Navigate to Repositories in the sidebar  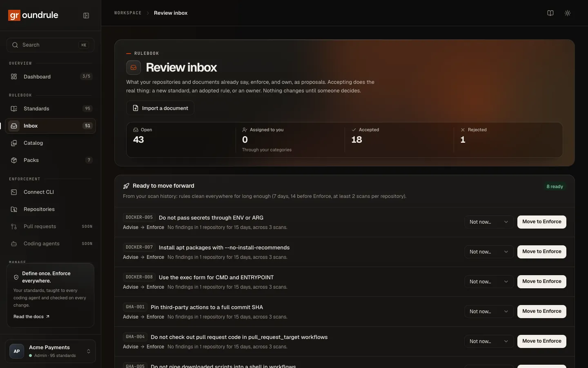click(x=50, y=209)
